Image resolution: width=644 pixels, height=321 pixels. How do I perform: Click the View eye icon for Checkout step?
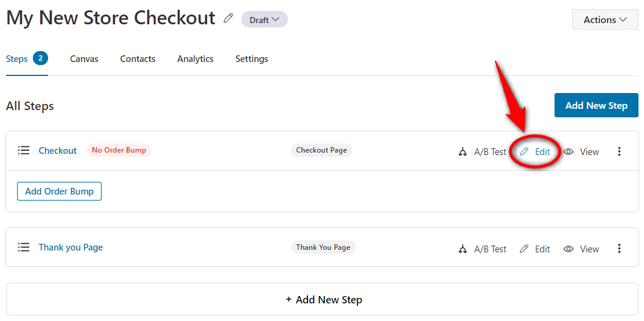click(569, 152)
